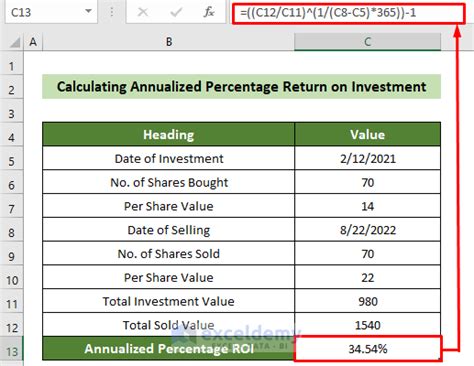Click the title 'Calculating Annualized Percentage Return on Investment'
The width and height of the screenshot is (474, 366).
[241, 87]
